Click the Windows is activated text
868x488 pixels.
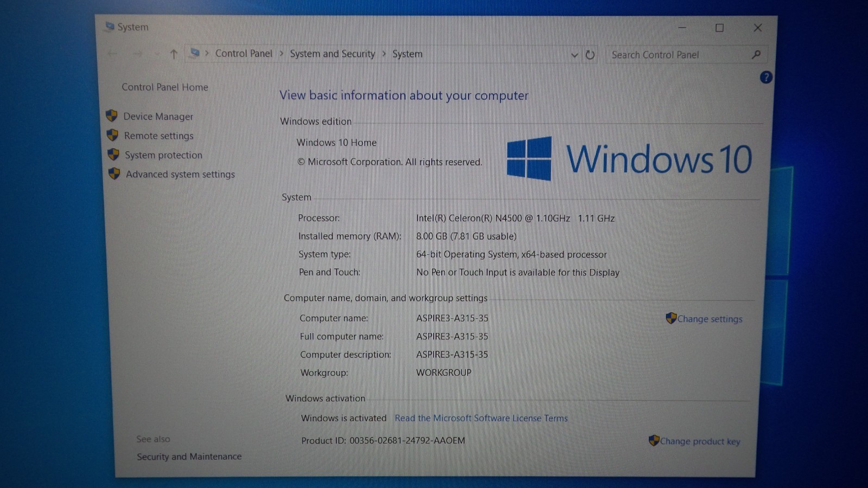click(344, 418)
